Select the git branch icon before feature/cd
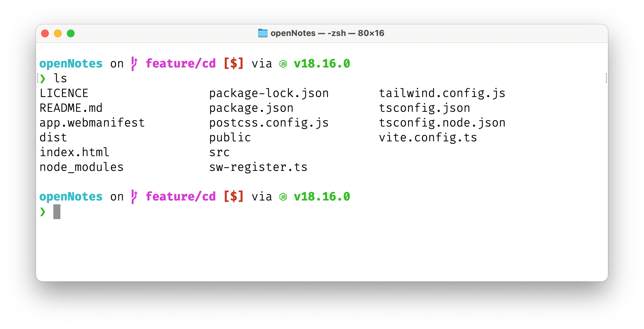Screen dimensions: 644x329 tap(134, 63)
